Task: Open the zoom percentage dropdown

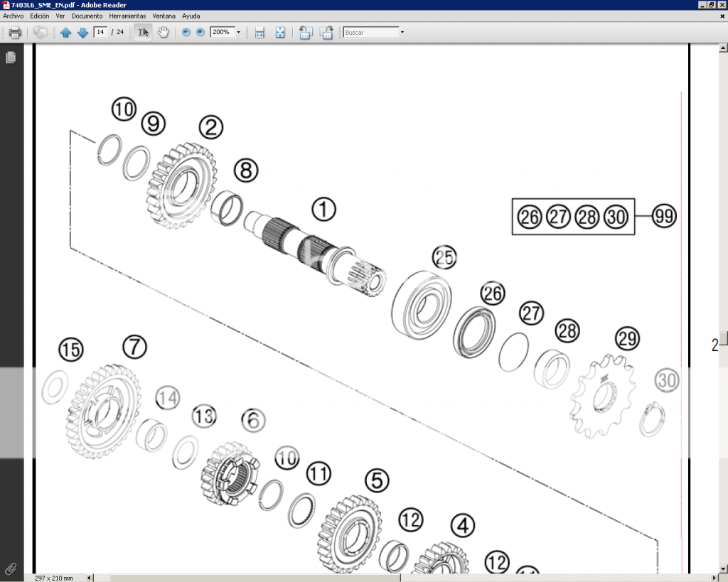Action: (x=238, y=32)
